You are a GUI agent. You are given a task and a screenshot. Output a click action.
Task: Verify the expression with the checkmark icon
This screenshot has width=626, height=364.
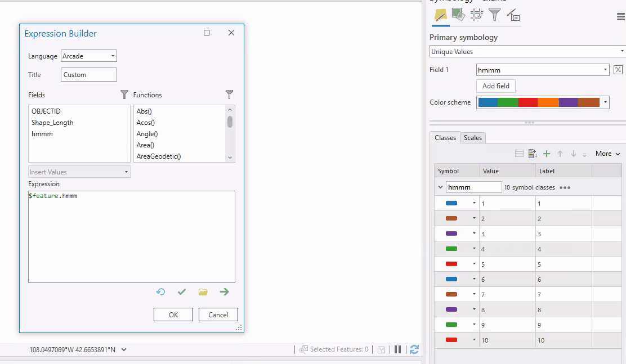[x=182, y=292]
